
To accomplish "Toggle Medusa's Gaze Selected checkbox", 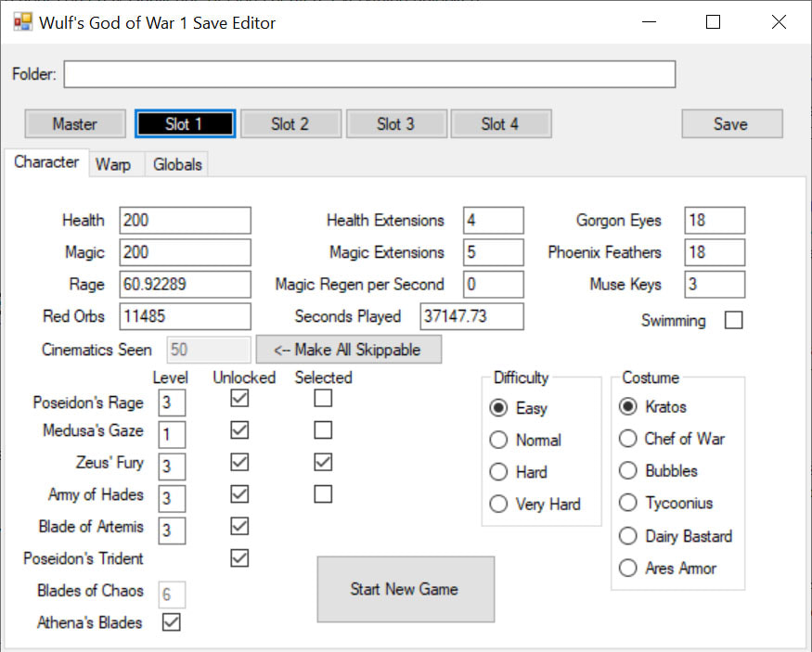I will click(x=323, y=430).
